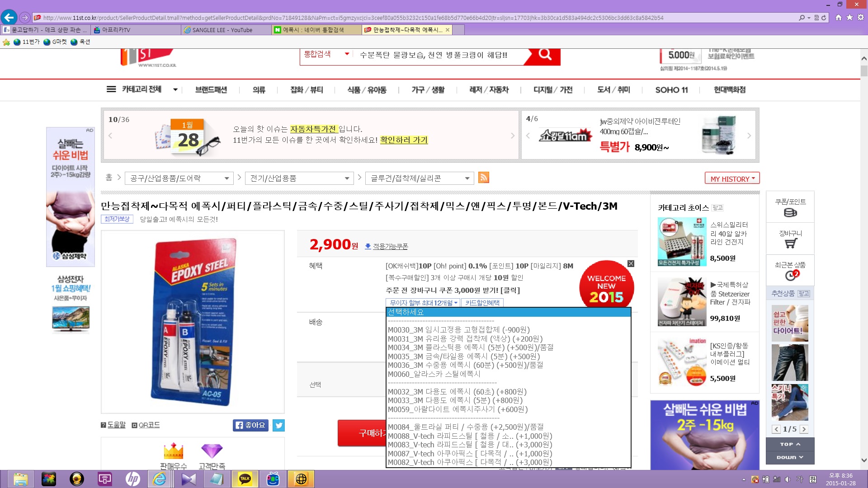Open File Explorer in the taskbar
Viewport: 868px width, 488px height.
click(20, 479)
